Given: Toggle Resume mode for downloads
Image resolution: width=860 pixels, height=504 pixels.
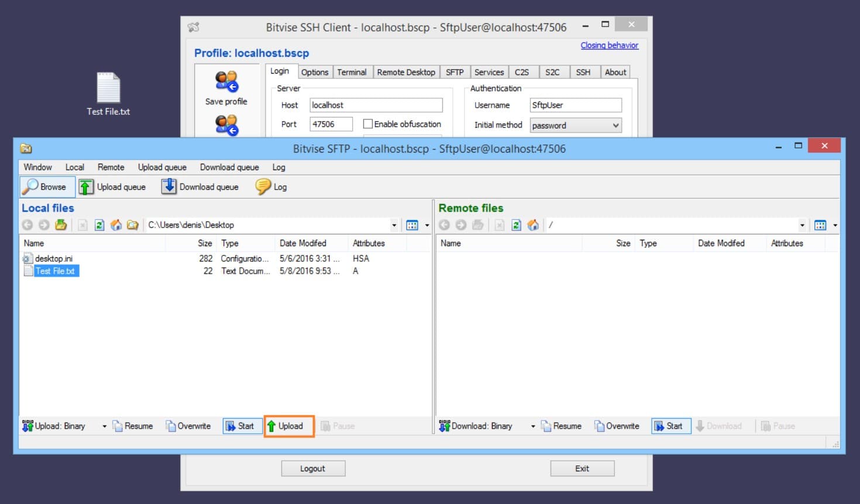Looking at the screenshot, I should [562, 426].
